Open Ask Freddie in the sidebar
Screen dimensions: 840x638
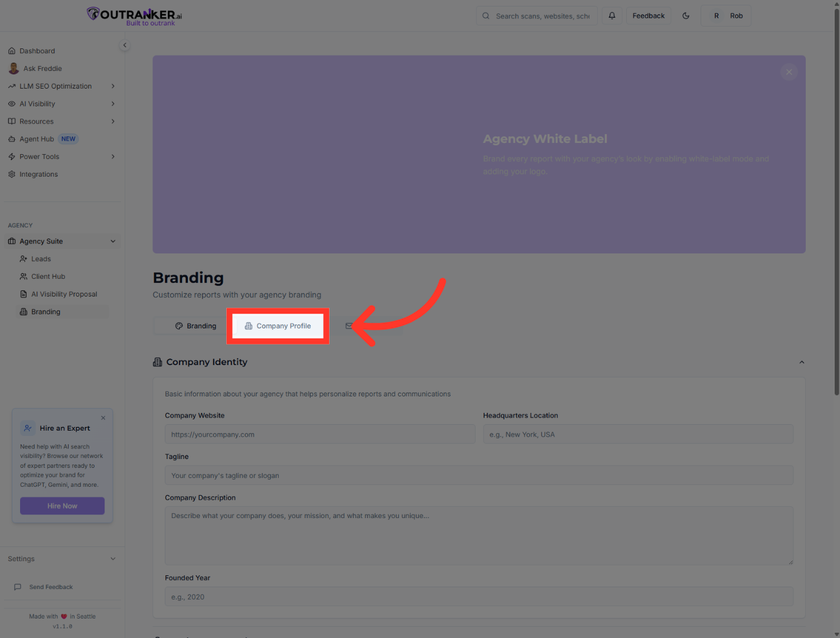point(42,68)
